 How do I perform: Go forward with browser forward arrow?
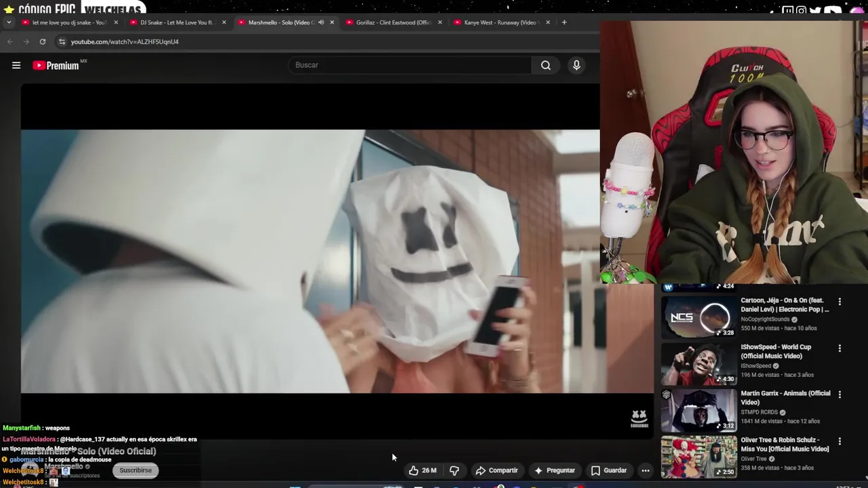coord(26,41)
